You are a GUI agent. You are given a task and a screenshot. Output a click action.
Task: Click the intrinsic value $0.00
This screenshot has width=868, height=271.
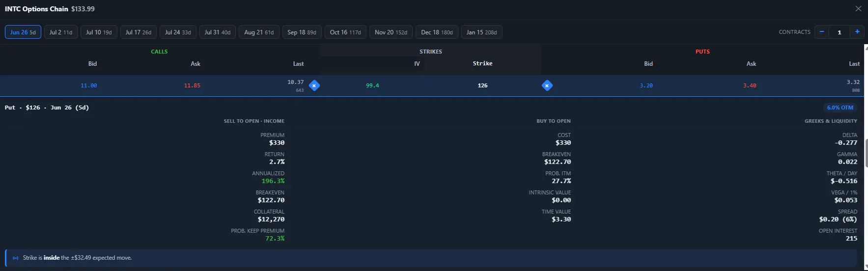pos(561,200)
